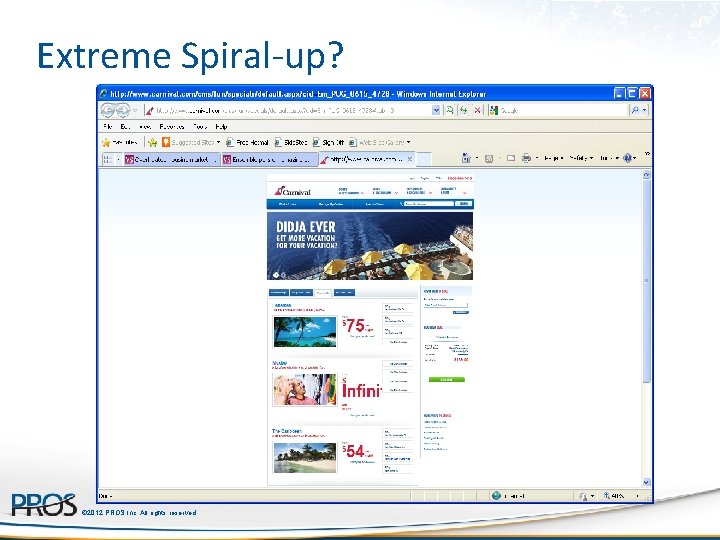
Task: Open the Free Hotmail favorites link
Action: coord(247,142)
